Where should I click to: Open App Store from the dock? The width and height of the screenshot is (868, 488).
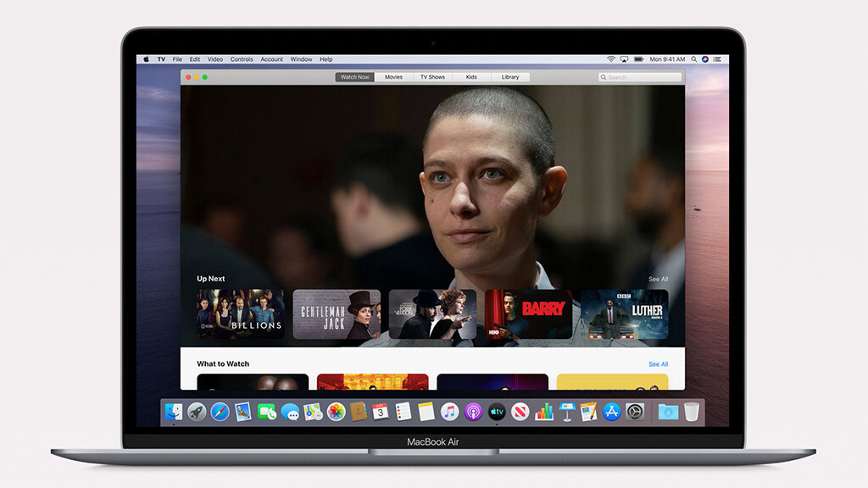click(x=612, y=412)
